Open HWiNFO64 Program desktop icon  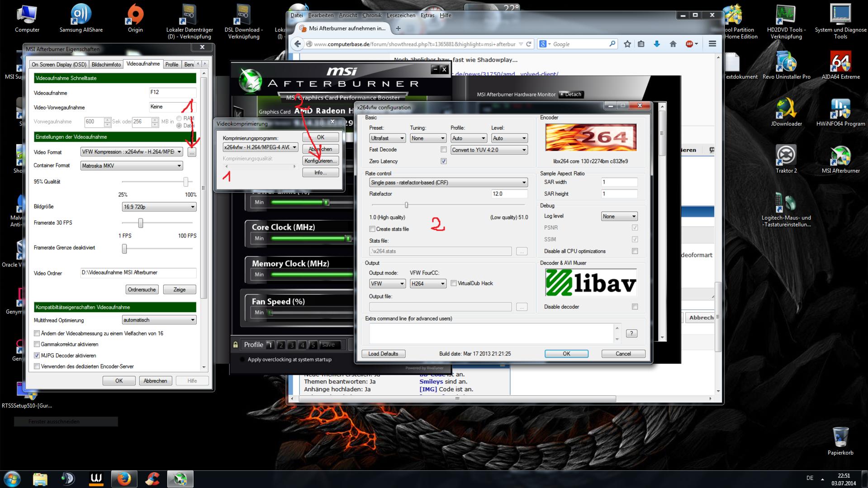coord(840,112)
